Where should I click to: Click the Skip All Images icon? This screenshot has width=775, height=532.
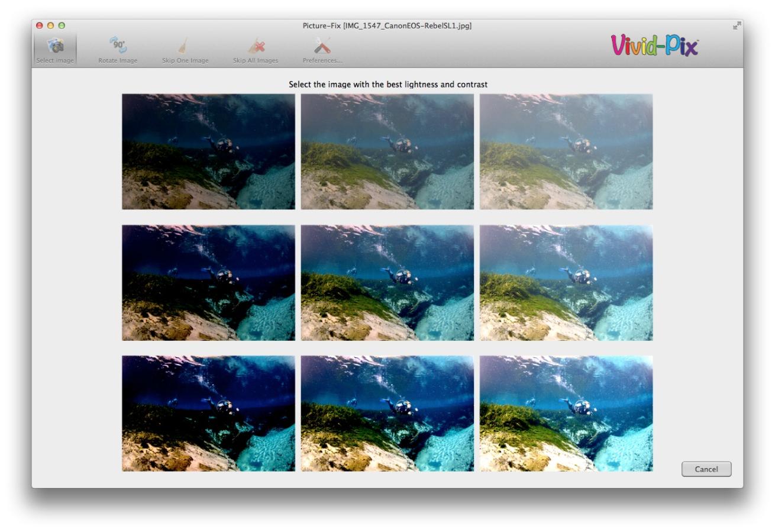[x=256, y=46]
